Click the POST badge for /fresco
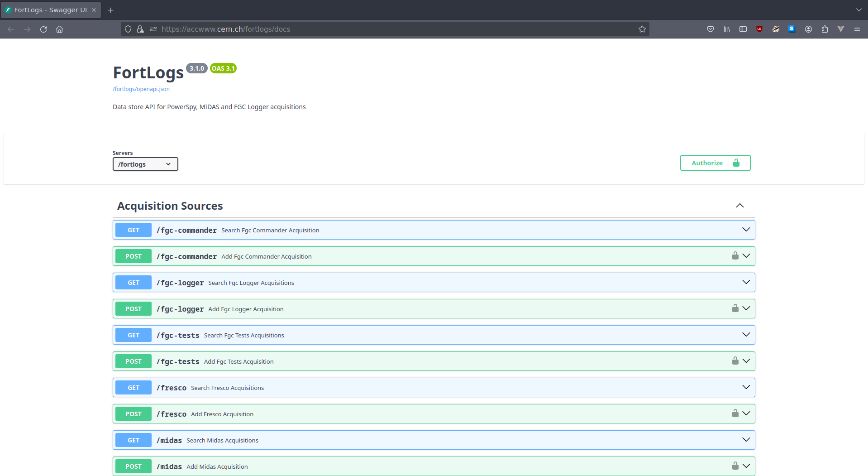 [134, 414]
